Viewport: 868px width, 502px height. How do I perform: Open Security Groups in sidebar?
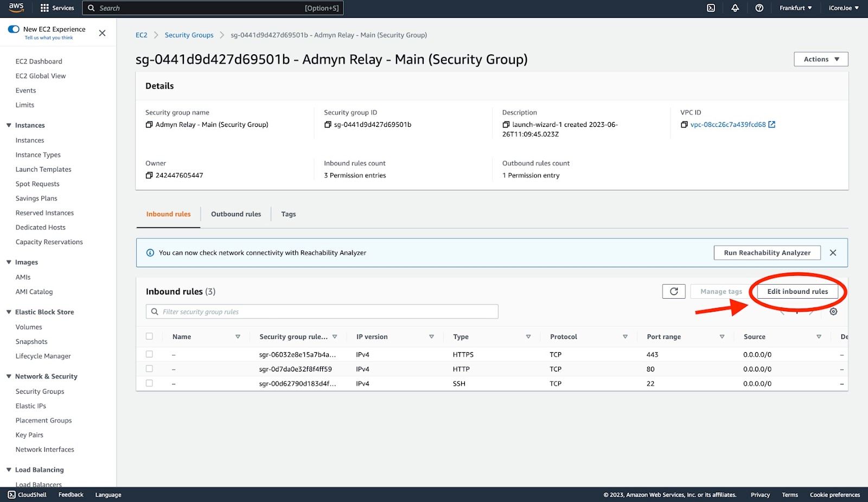point(40,392)
